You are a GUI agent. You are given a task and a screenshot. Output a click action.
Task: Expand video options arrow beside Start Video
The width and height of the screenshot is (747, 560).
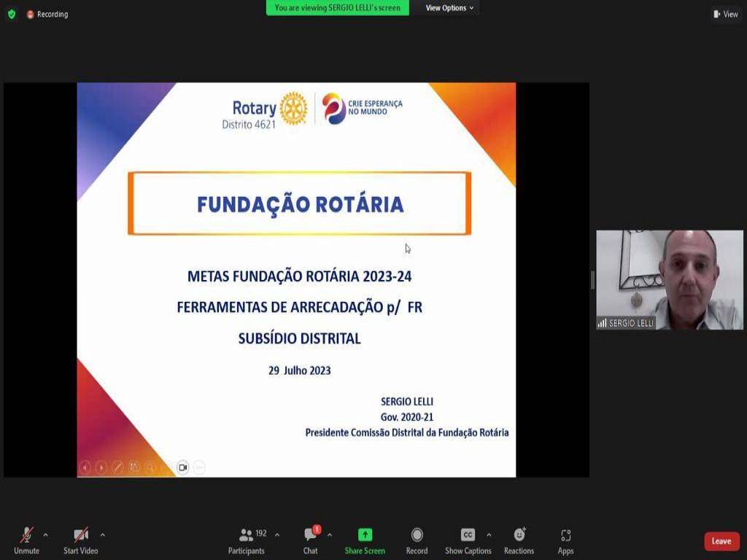pyautogui.click(x=102, y=534)
